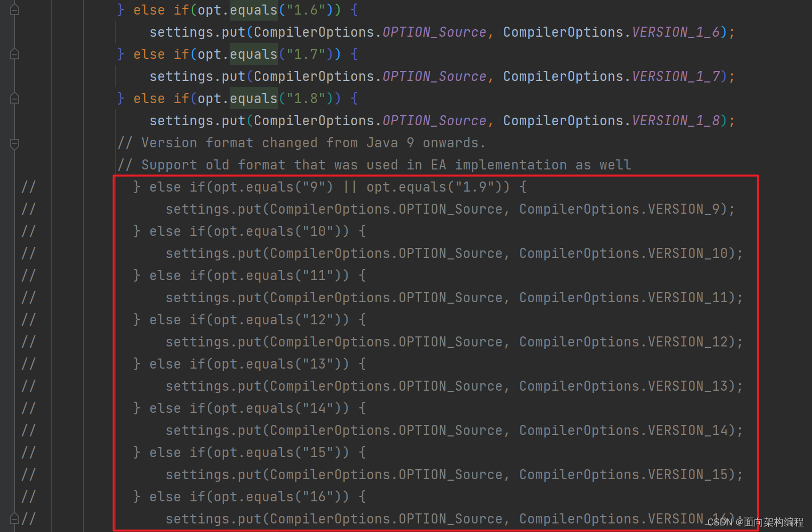Click the "Version format changed from Java 9 onwards" comment
Image resolution: width=812 pixels, height=532 pixels.
301,143
